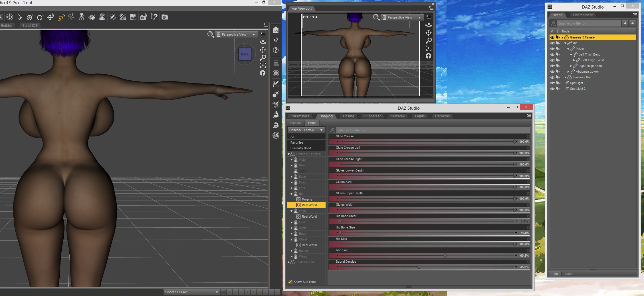Adjust the Iliac Line slider
Viewport: 644px width, 296px height.
pos(445,256)
